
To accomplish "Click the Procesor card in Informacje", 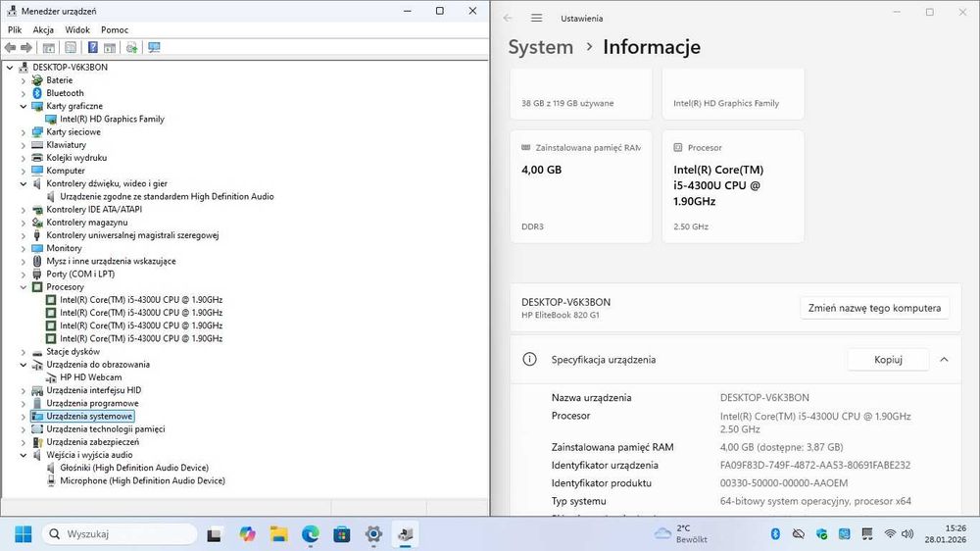I will [x=733, y=186].
